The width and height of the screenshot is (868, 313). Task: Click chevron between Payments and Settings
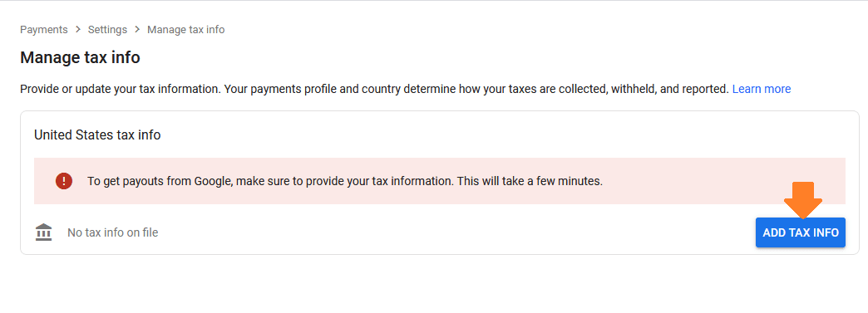point(78,30)
